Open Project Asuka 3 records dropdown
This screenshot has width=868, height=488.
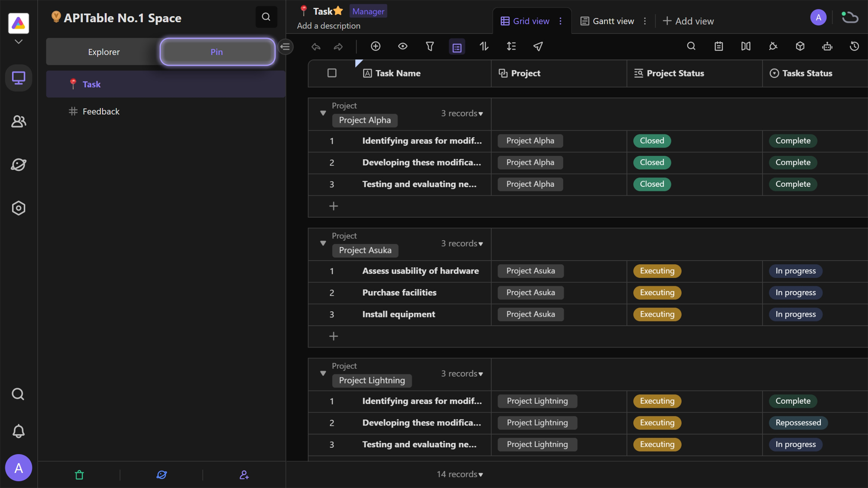462,243
